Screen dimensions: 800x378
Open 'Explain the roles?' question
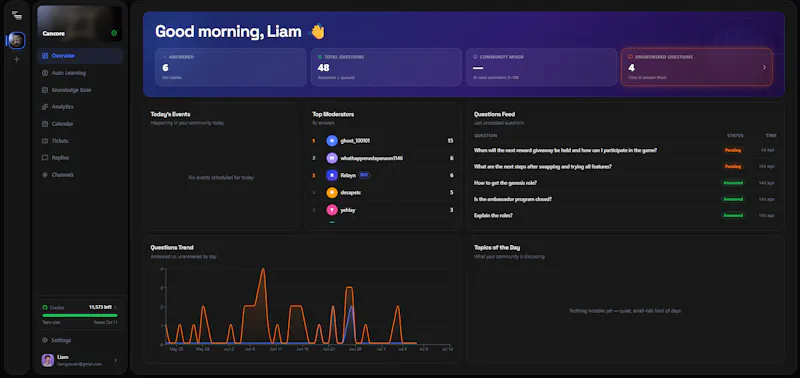pyautogui.click(x=493, y=215)
